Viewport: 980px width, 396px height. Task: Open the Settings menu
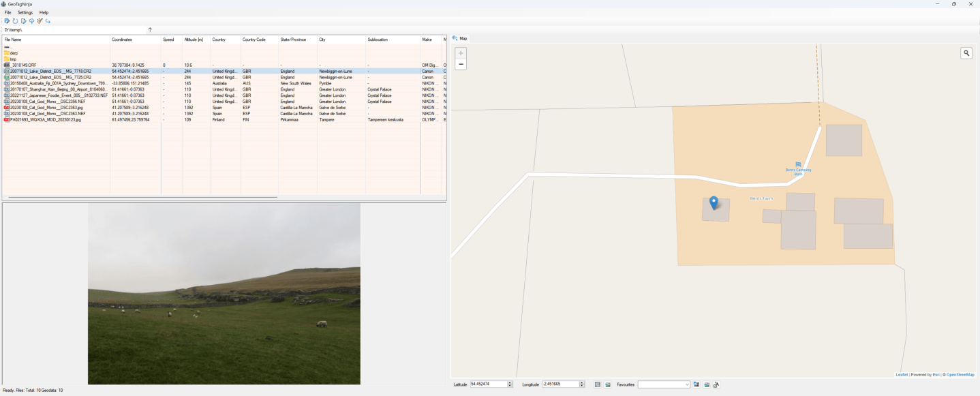pyautogui.click(x=25, y=12)
